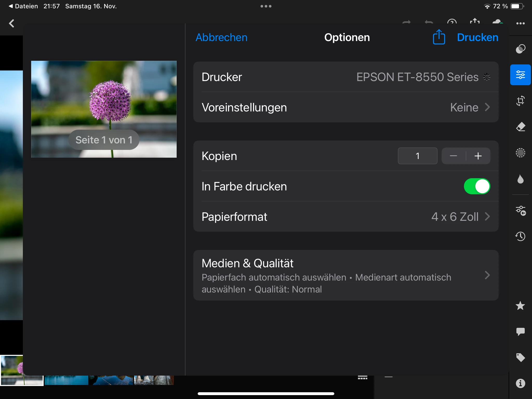Open the Edit adjustments sliders panel
The image size is (532, 399).
520,75
